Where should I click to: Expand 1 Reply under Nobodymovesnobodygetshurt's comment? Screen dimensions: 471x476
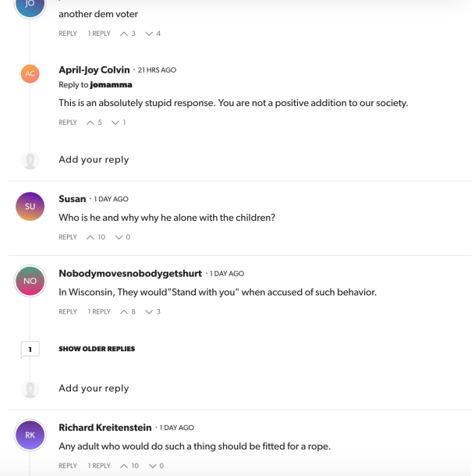99,312
